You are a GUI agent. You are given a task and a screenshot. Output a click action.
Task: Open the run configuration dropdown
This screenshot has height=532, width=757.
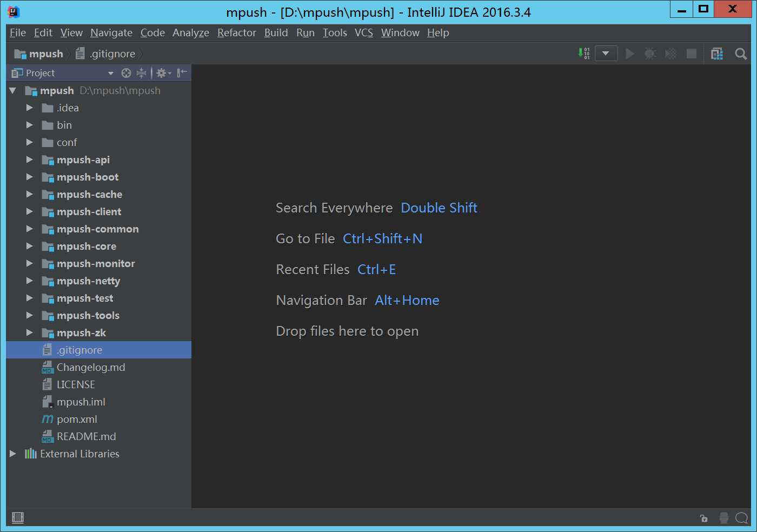coord(606,54)
